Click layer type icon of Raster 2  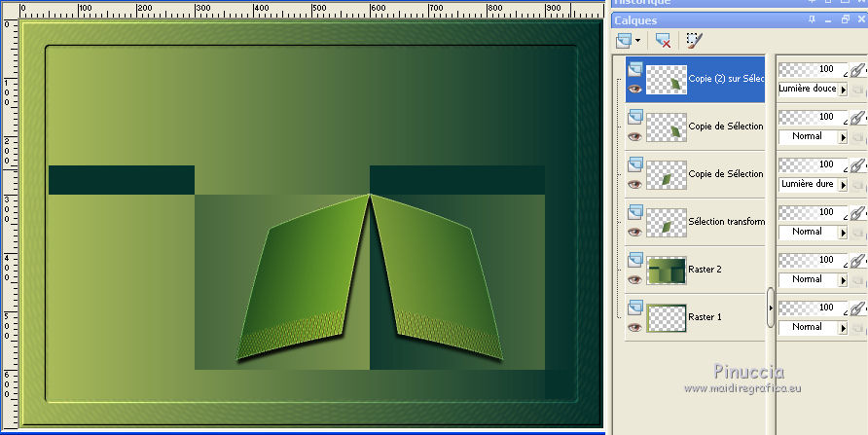coord(635,259)
